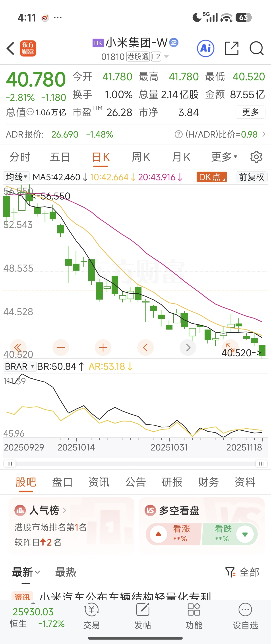Image resolution: width=271 pixels, height=644 pixels.
Task: Tap the 总值 info smiley icon
Action: [x=30, y=112]
